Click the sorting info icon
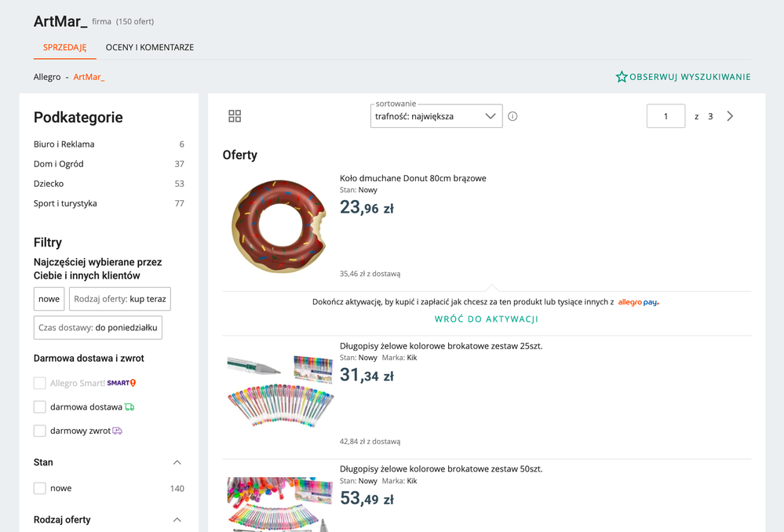784x532 pixels. (512, 116)
